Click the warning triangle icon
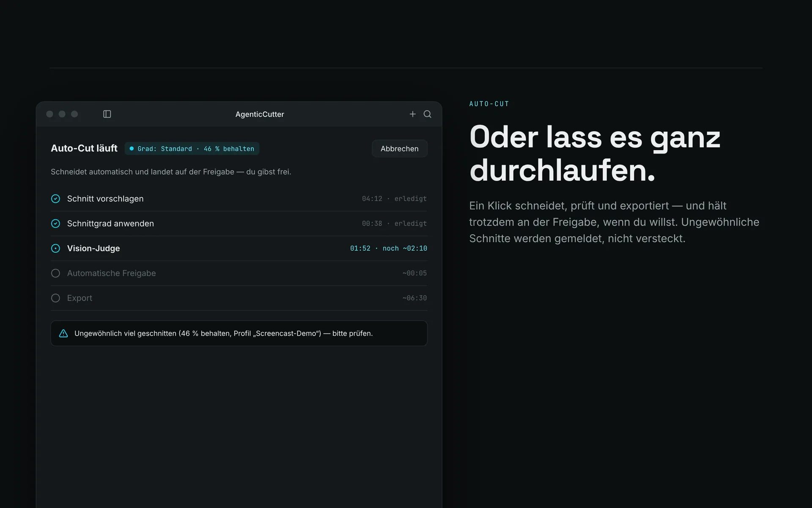Screen dimensions: 812x508 click(x=63, y=333)
